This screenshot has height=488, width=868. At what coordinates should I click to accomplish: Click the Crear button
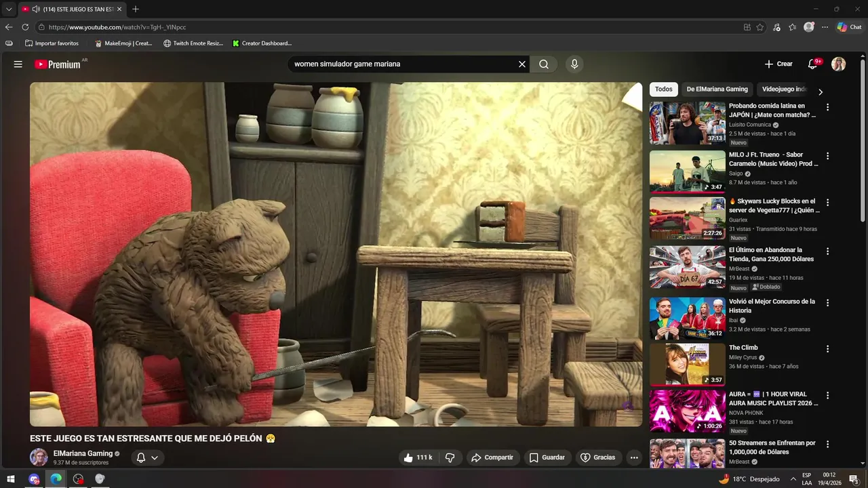778,64
